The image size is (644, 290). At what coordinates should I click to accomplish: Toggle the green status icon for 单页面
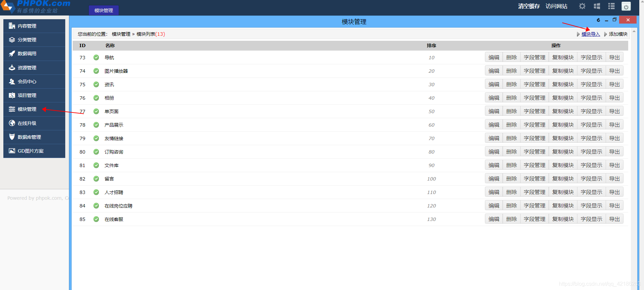[96, 111]
